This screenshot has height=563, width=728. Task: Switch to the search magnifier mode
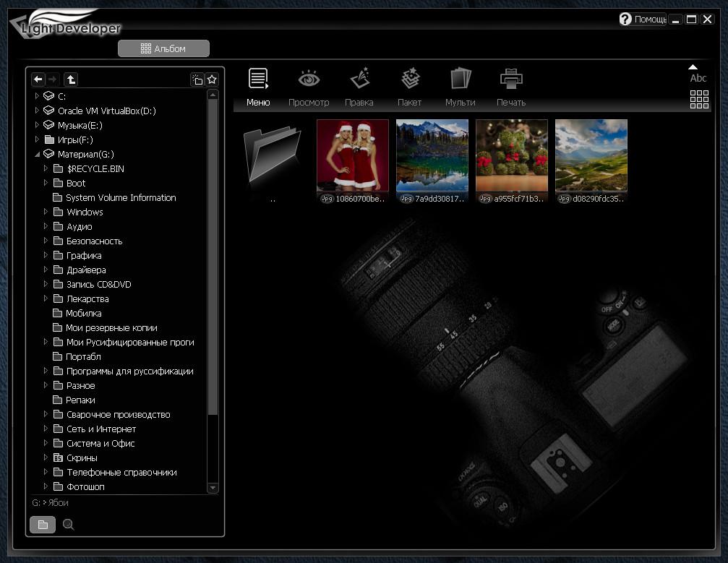(x=69, y=525)
